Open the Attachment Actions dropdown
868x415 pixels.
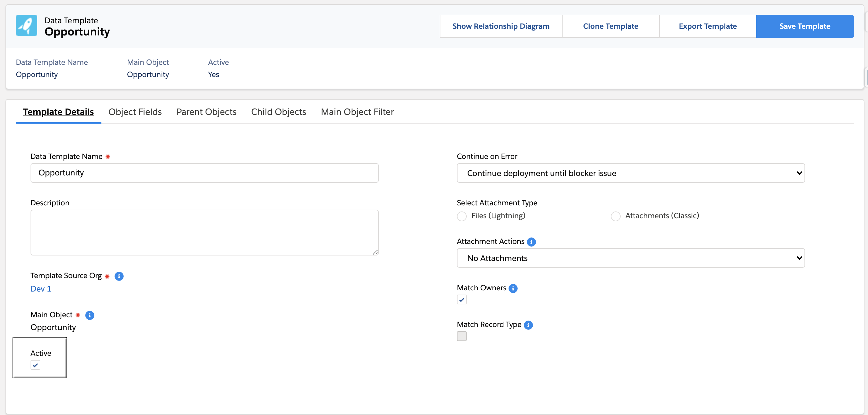[631, 258]
